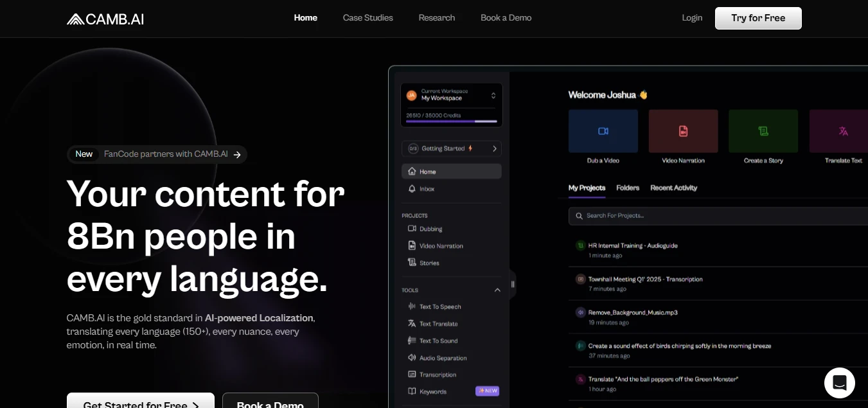Open the birds chirping sound effect project
This screenshot has width=868, height=408.
[680, 346]
